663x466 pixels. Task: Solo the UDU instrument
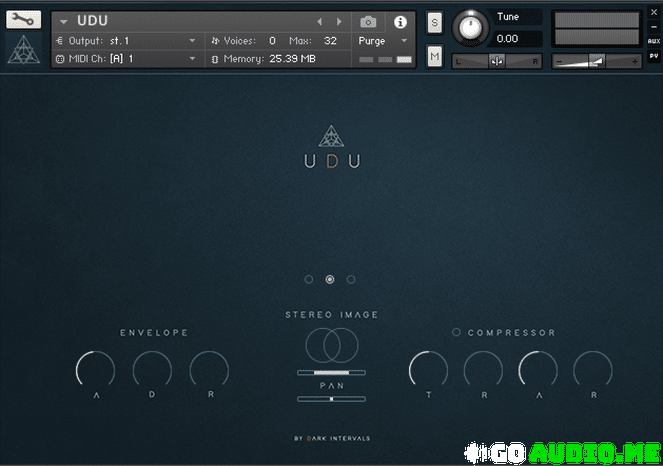(434, 24)
